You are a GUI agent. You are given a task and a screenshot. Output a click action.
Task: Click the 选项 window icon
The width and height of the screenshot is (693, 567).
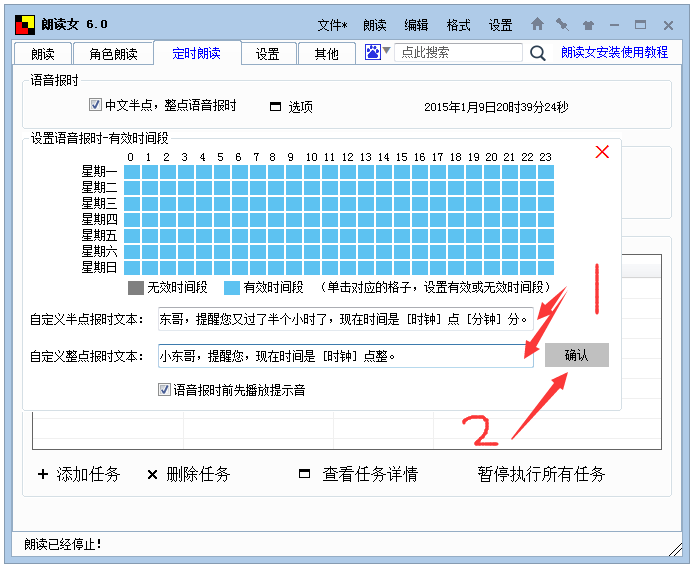coord(275,107)
